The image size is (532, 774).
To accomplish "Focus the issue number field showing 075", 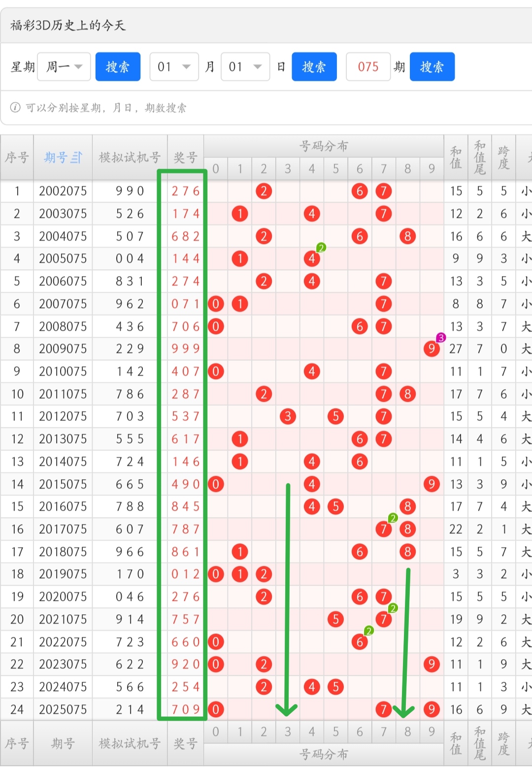I will pos(368,67).
